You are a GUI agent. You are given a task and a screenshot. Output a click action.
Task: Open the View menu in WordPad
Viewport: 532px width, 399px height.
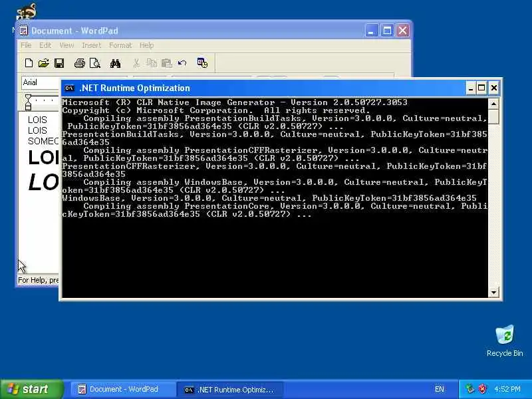pyautogui.click(x=66, y=45)
